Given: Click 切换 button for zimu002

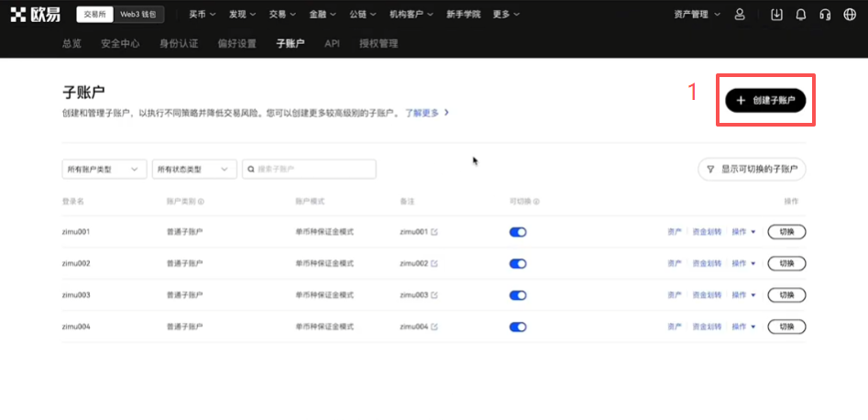Looking at the screenshot, I should pos(786,263).
